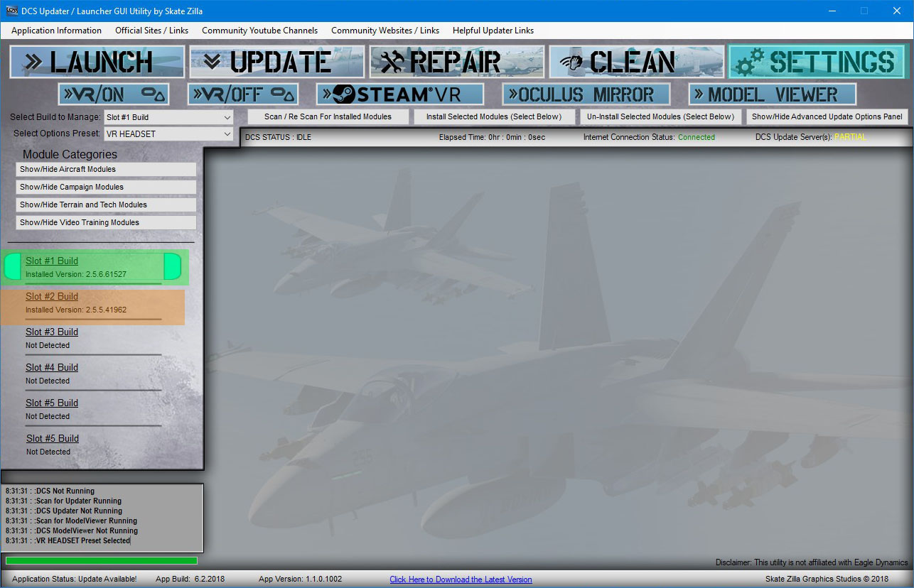Toggle Show/Hide Aircraft Modules
Viewport: 914px width, 588px height.
(x=106, y=169)
